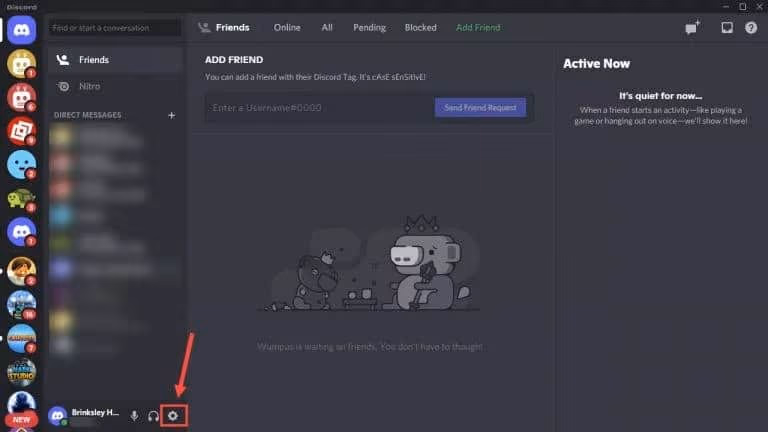Open the Studio server icon

pos(22,372)
